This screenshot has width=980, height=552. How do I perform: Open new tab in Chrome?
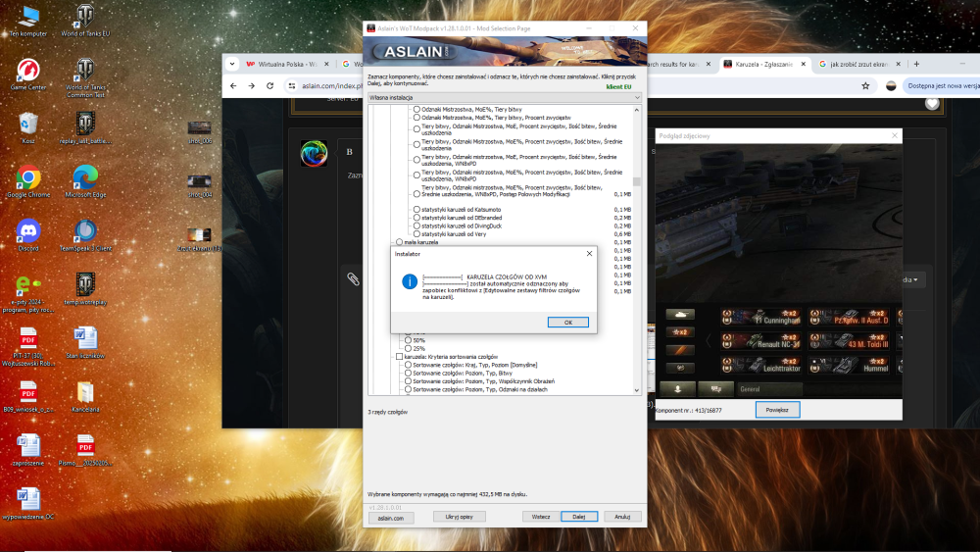tap(916, 64)
